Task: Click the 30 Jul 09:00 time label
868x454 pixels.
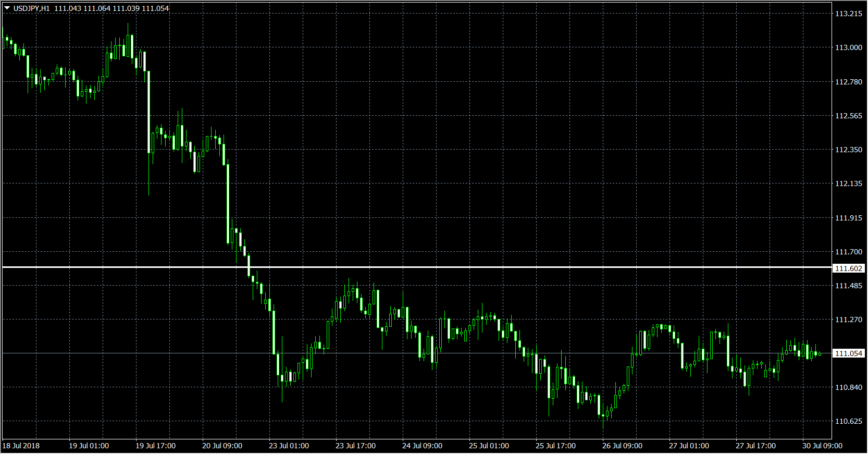Action: tap(822, 446)
